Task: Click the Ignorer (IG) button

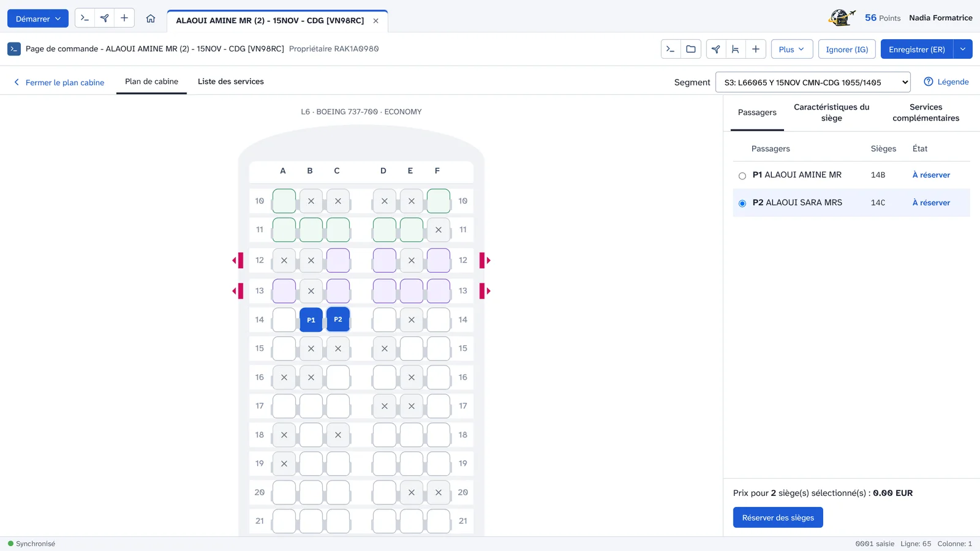Action: tap(847, 49)
